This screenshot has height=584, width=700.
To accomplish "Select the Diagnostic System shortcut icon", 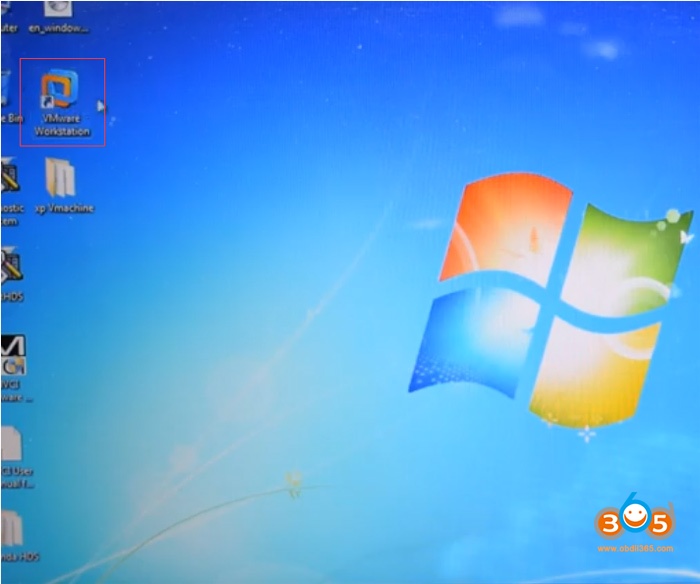I will (x=11, y=192).
